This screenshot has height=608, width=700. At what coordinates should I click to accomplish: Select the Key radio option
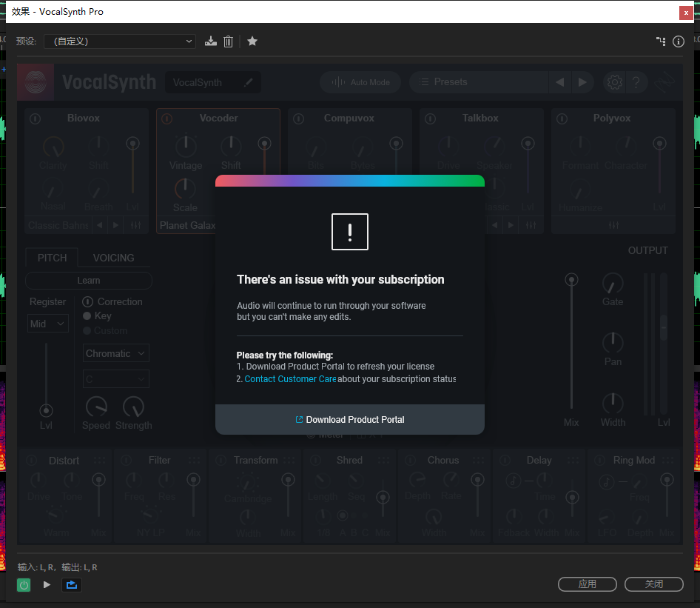87,315
